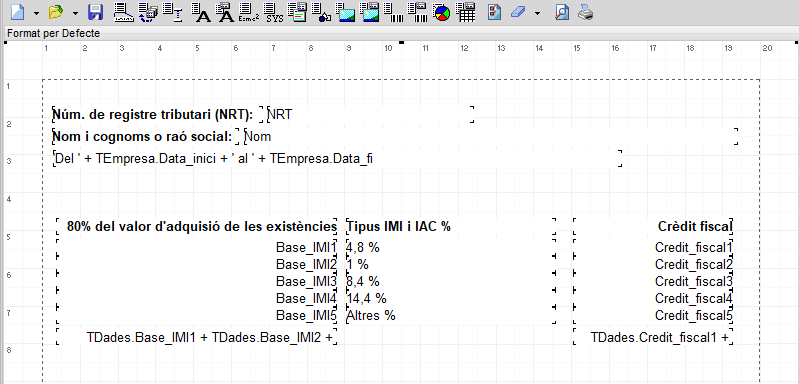Save the report with the floppy disk icon

pos(95,12)
